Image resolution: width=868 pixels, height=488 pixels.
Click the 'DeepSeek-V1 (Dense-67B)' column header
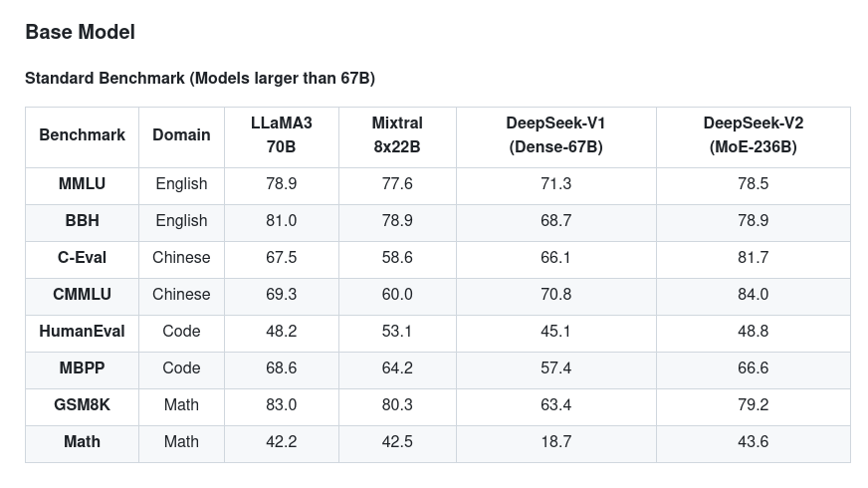[x=555, y=134]
